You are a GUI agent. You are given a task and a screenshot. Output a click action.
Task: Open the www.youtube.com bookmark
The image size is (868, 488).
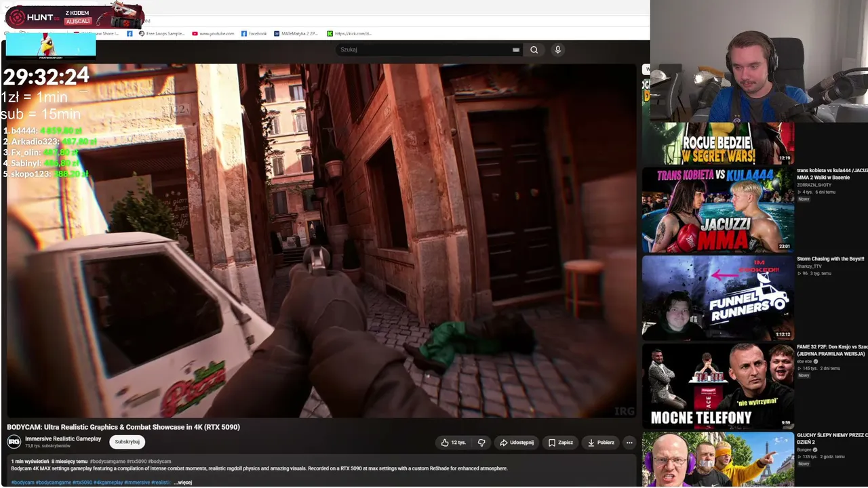coord(213,33)
